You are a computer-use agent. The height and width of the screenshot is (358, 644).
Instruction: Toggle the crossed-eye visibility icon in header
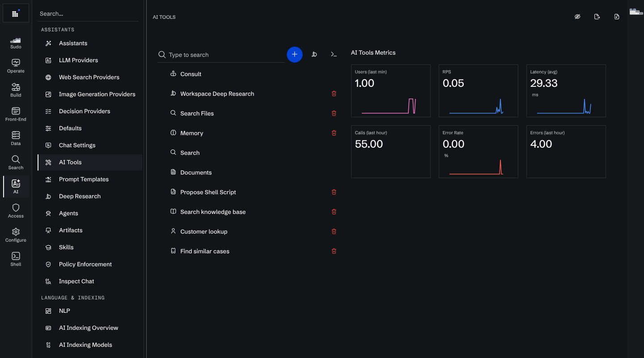[577, 17]
